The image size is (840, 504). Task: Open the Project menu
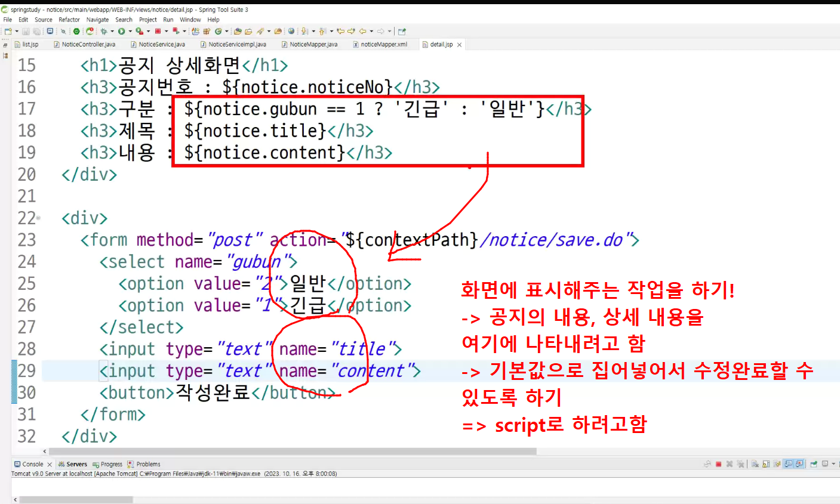148,20
